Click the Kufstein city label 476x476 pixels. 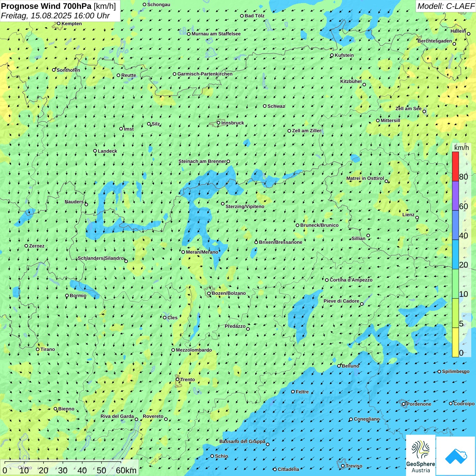click(344, 55)
